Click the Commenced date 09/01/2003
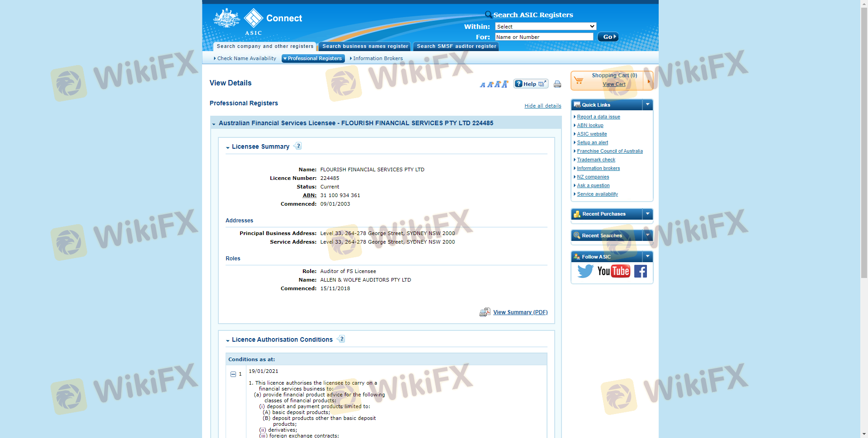The image size is (868, 438). tap(335, 204)
